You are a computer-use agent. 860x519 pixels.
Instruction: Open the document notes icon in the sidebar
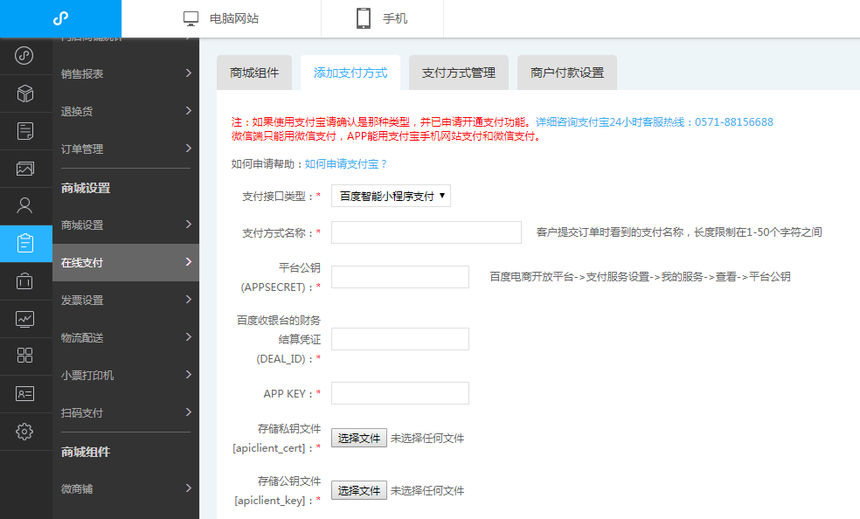click(x=25, y=131)
